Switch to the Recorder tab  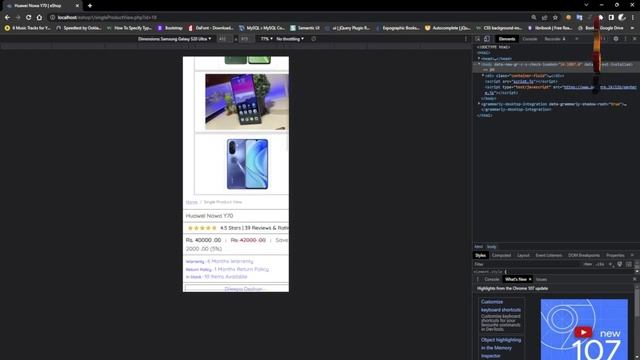(x=555, y=39)
